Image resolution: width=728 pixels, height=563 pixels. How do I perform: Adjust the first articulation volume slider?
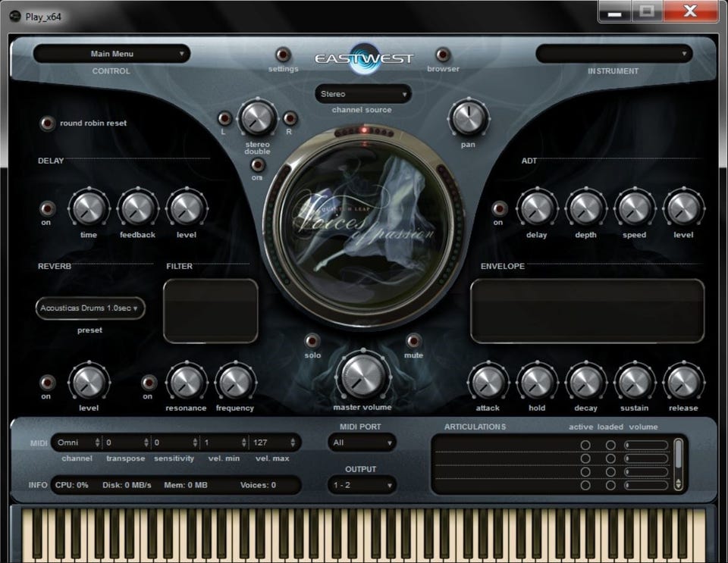(x=646, y=446)
